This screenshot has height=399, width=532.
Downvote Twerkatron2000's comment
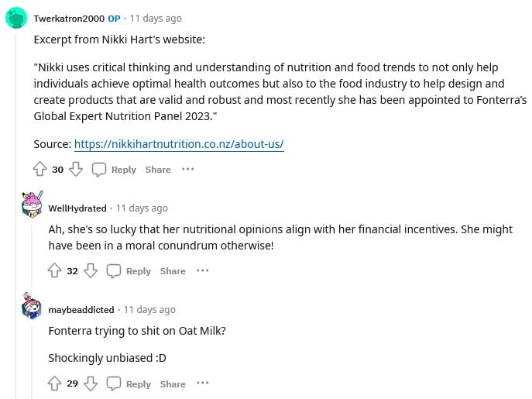(76, 169)
